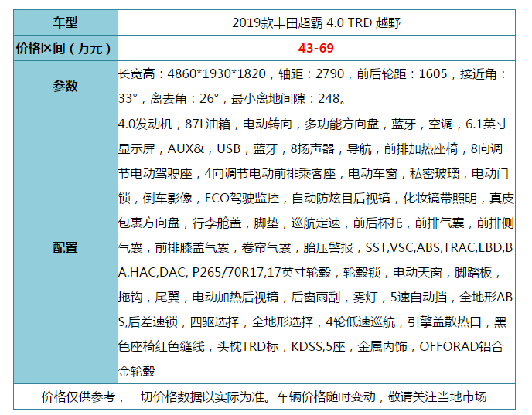Click the 金属内饰 text
This screenshot has width=532, height=415.
click(x=382, y=347)
